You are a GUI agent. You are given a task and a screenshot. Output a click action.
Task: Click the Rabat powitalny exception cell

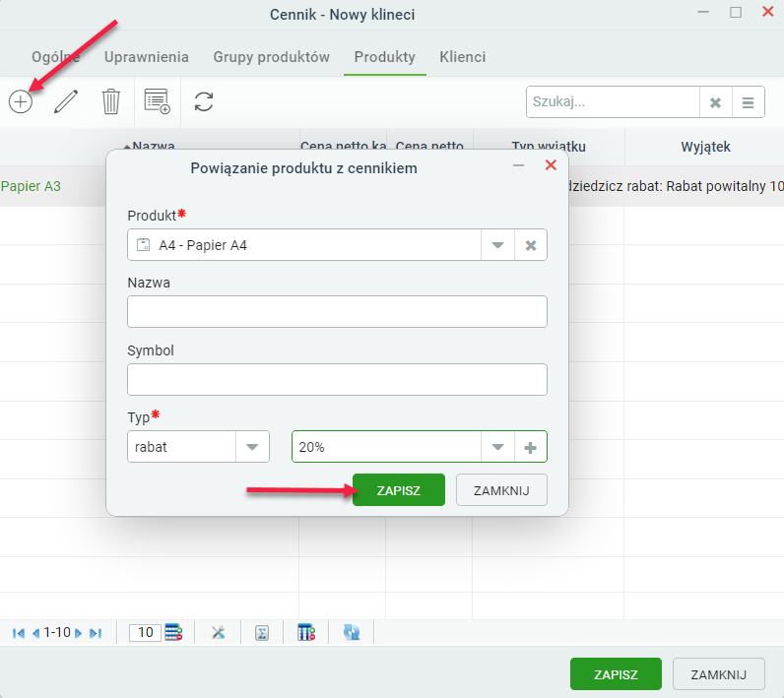click(676, 186)
